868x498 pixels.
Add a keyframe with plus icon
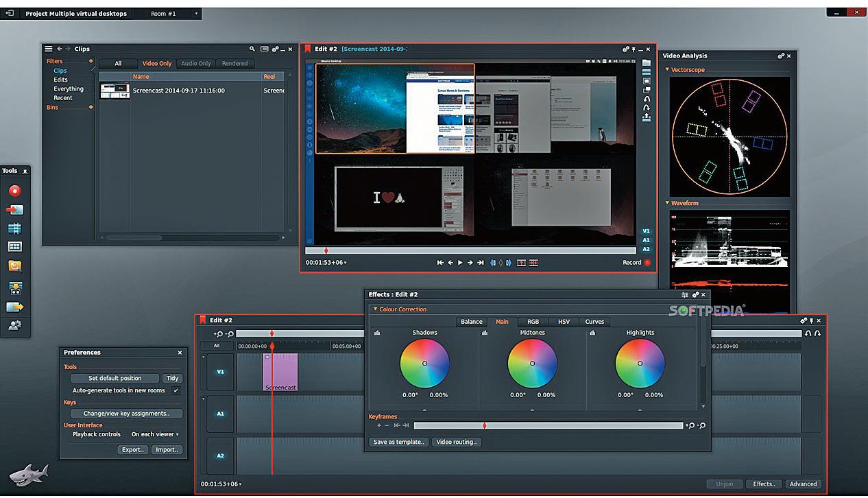pyautogui.click(x=378, y=425)
